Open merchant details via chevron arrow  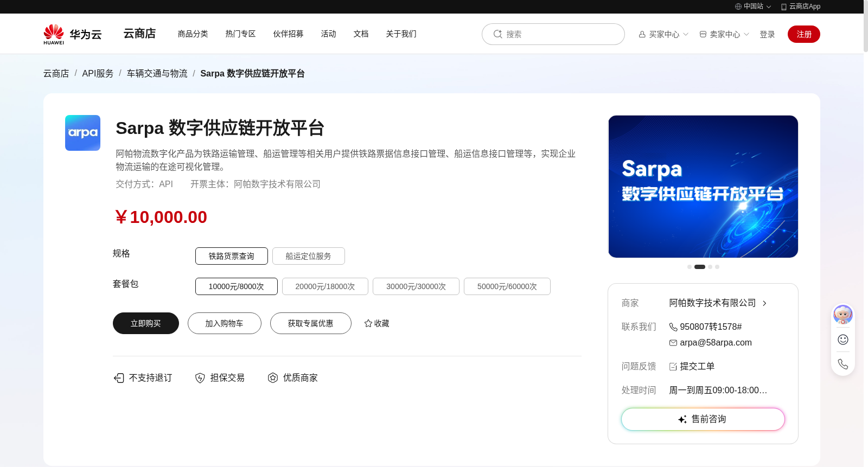point(764,303)
